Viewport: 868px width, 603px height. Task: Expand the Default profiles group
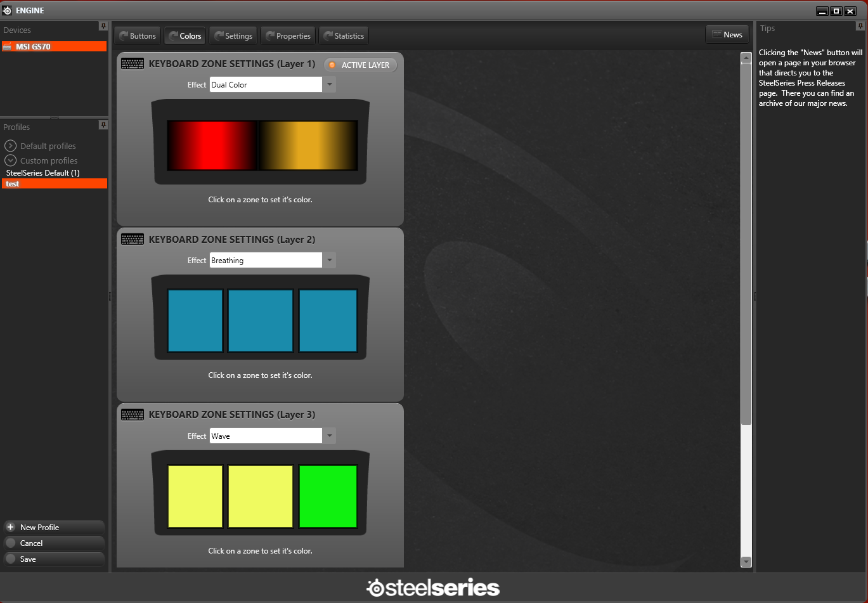(10, 146)
